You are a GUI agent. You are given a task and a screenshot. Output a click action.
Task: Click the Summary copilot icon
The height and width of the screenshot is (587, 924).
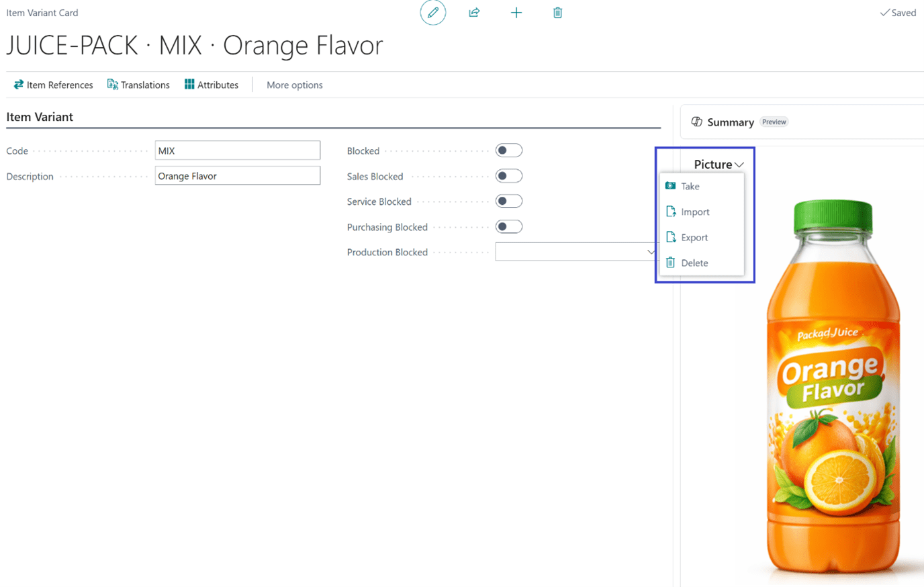pos(696,122)
